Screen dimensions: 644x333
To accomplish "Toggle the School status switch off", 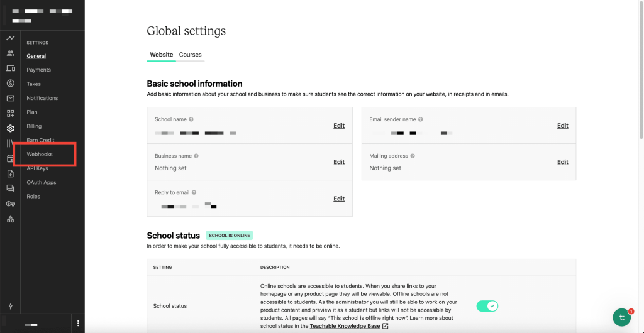I will coord(487,306).
